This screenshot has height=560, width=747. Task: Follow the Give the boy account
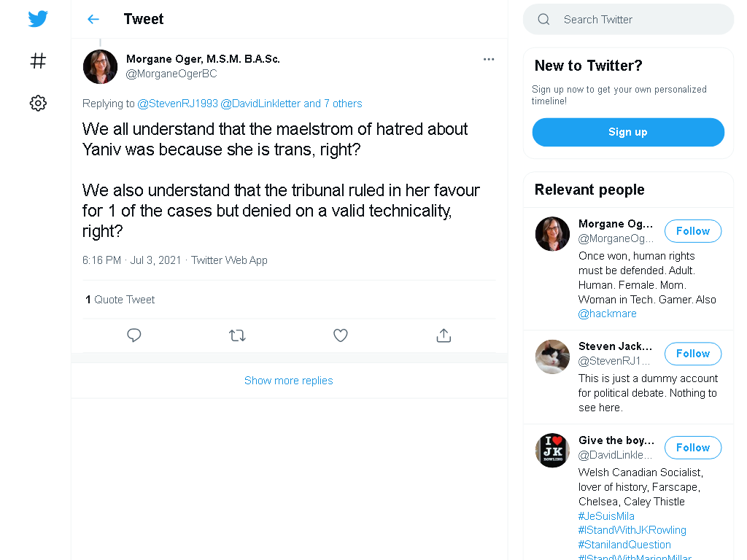tap(693, 448)
